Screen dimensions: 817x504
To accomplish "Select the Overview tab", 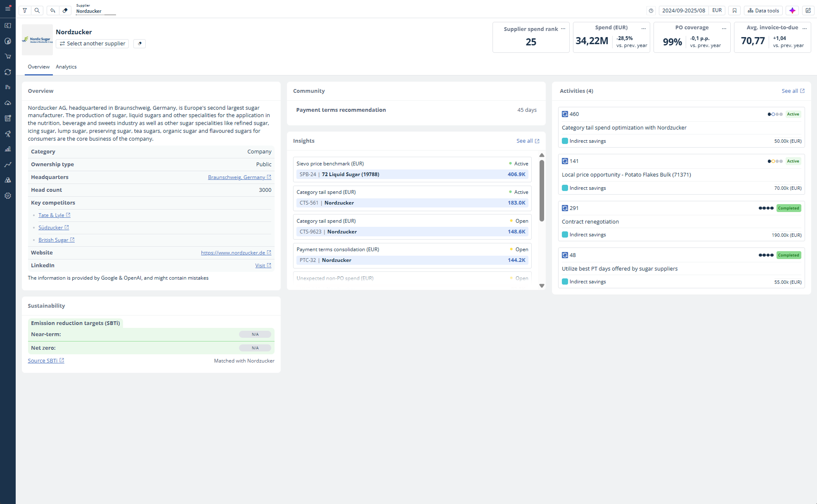I will click(x=38, y=67).
